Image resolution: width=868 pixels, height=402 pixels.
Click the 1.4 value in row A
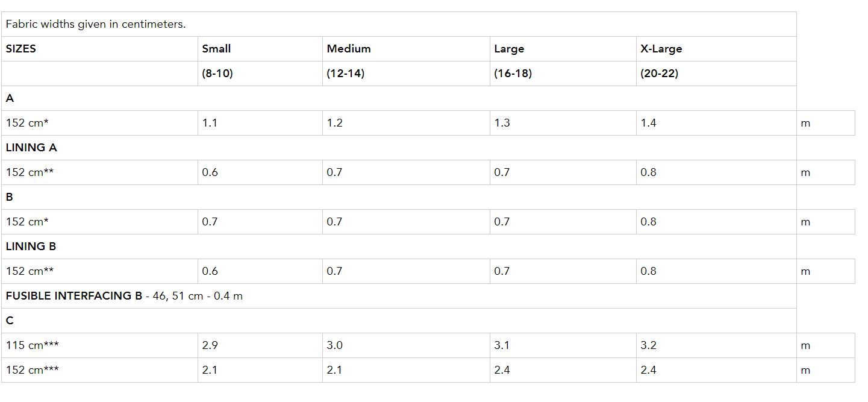point(648,123)
